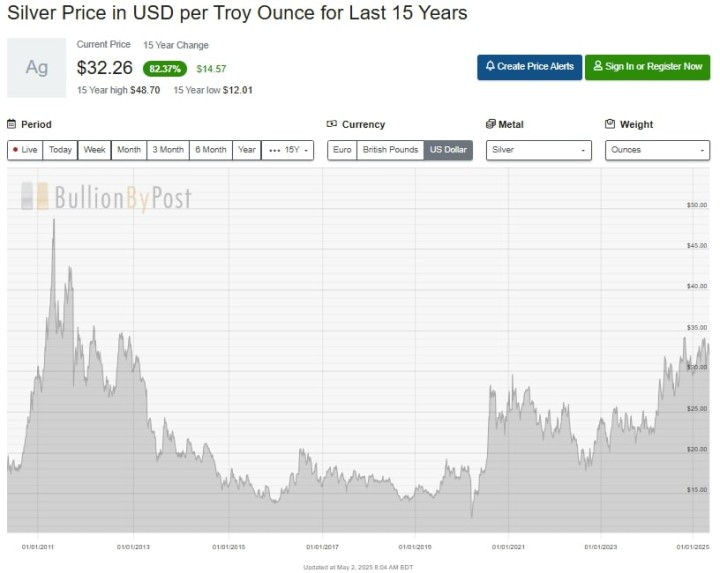Select US Dollar currency
720x573 pixels.
(448, 150)
